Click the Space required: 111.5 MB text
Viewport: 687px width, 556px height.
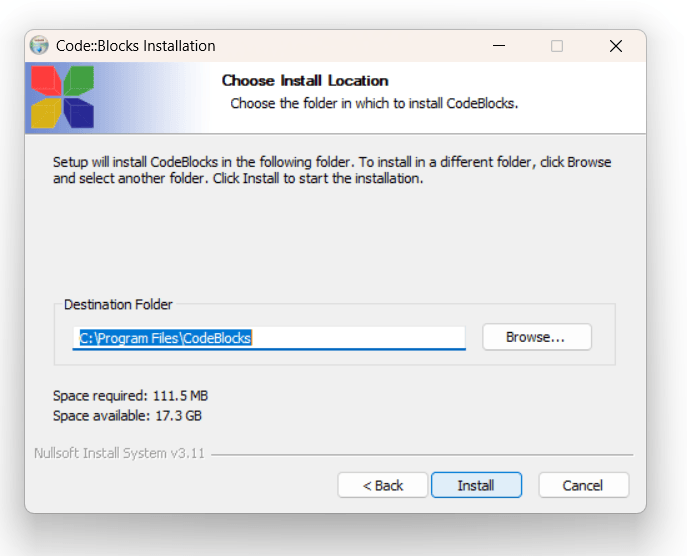130,396
